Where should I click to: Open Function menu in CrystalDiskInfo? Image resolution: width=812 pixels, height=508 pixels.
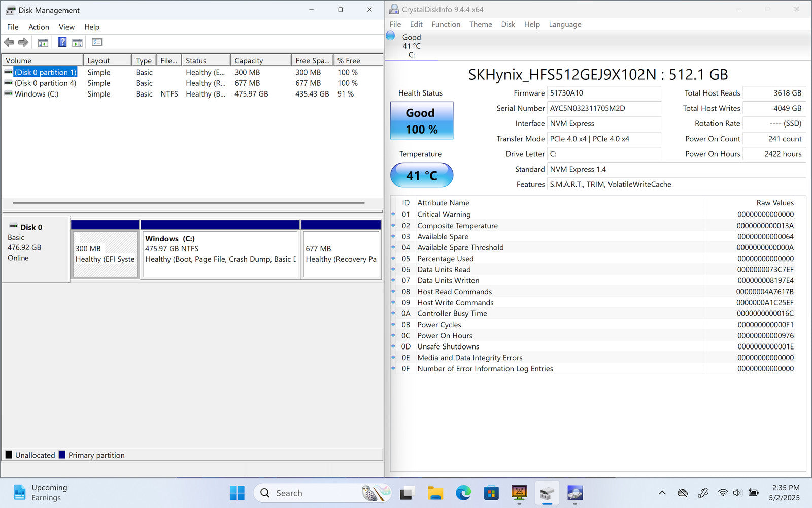coord(446,24)
